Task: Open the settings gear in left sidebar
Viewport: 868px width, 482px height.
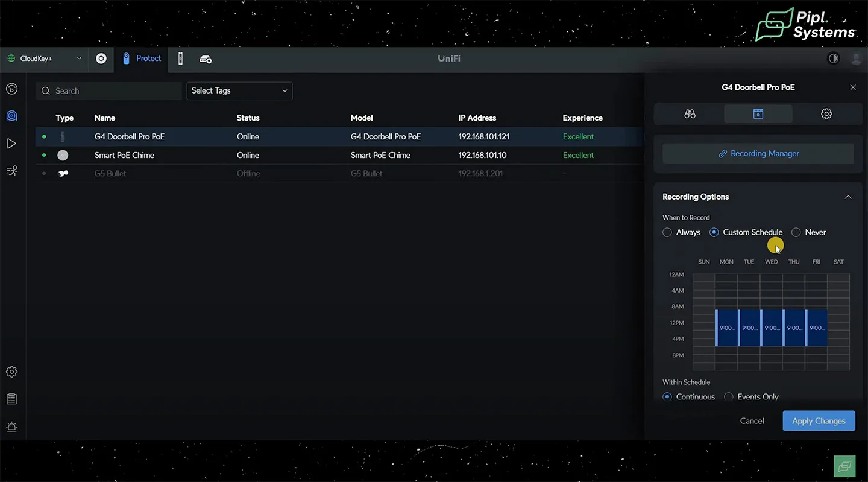Action: pyautogui.click(x=11, y=372)
